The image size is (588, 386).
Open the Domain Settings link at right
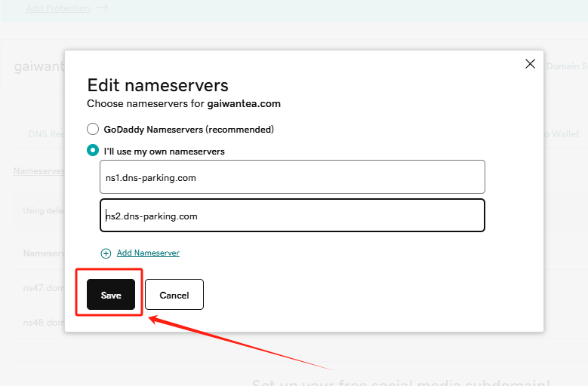[565, 66]
